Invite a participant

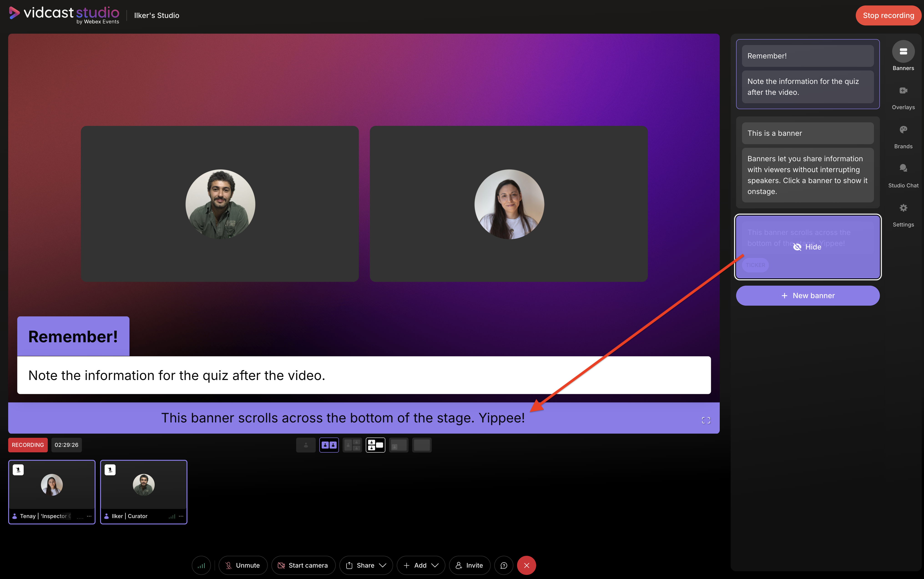[470, 565]
